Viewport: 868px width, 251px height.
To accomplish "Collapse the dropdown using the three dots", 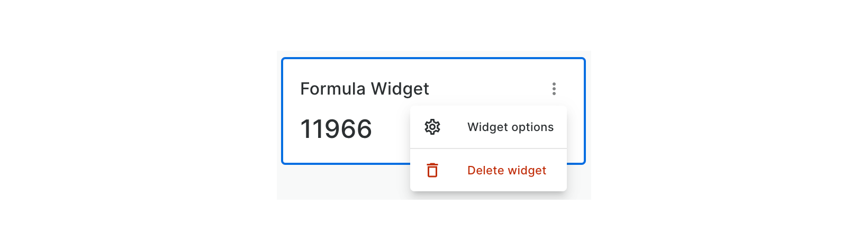I will coord(554,89).
